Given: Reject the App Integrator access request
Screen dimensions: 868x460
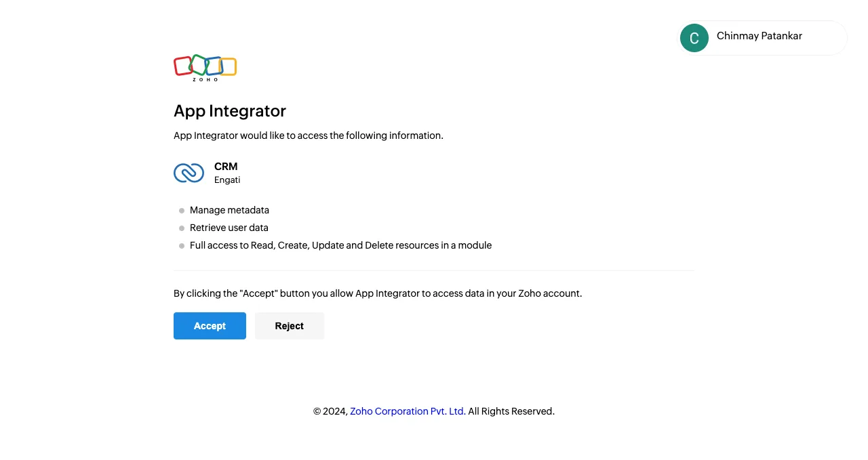Looking at the screenshot, I should [x=290, y=326].
